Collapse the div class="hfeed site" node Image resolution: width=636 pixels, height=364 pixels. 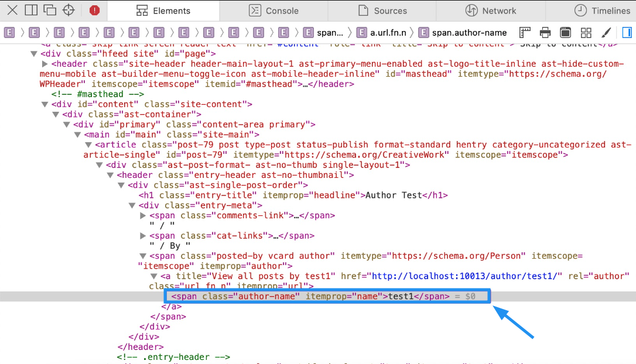pyautogui.click(x=34, y=53)
